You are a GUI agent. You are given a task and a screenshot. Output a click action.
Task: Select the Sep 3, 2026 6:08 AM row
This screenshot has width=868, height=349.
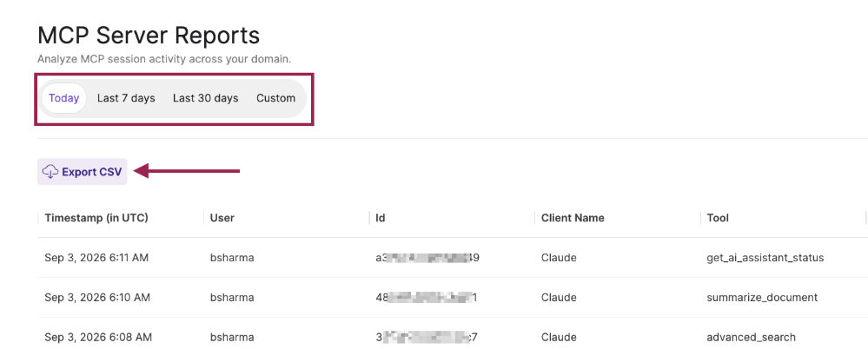point(453,333)
